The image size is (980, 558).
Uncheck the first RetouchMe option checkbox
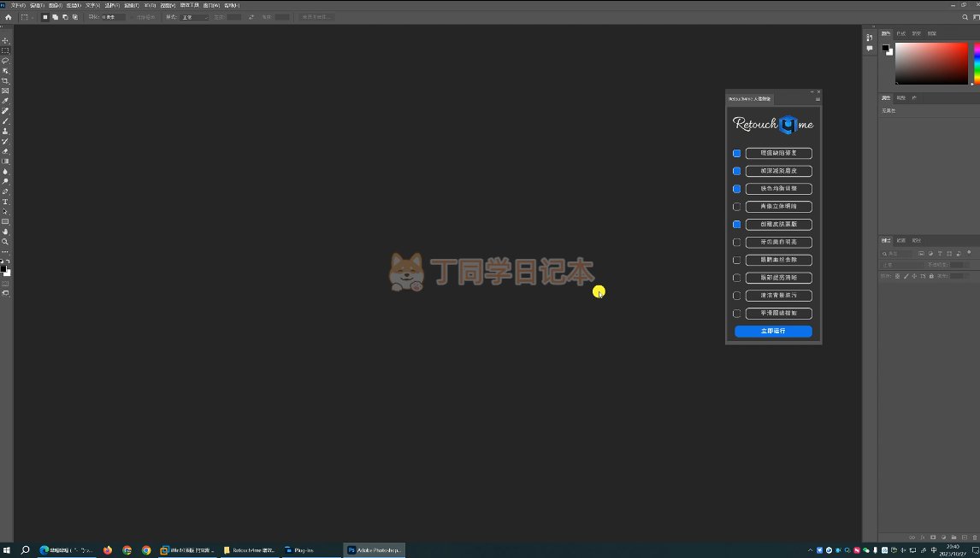point(736,154)
